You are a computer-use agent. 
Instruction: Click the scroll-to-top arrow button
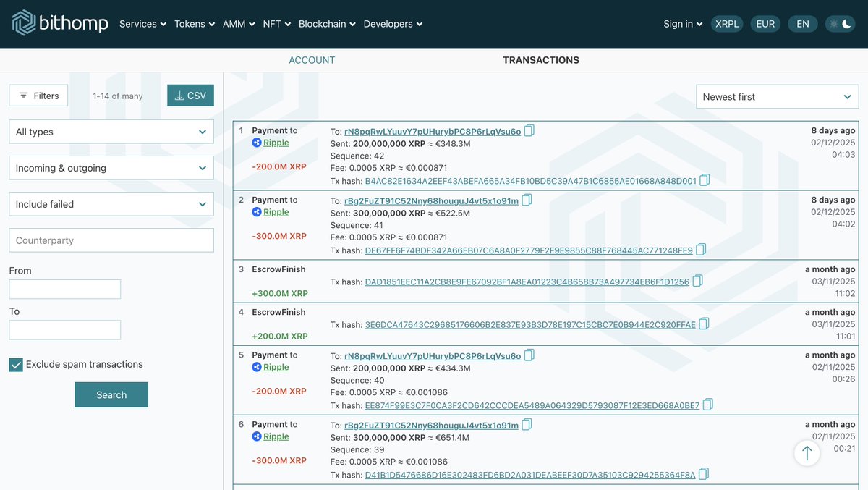tap(807, 453)
